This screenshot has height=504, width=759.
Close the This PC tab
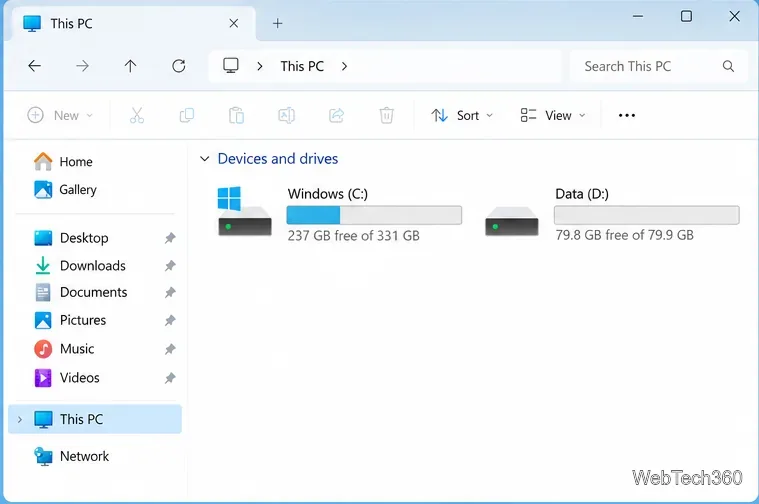233,23
